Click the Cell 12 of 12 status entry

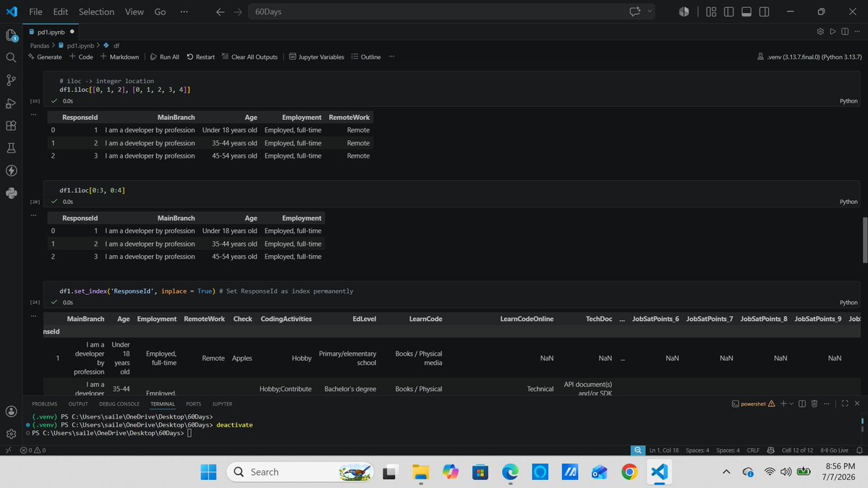[x=797, y=450]
